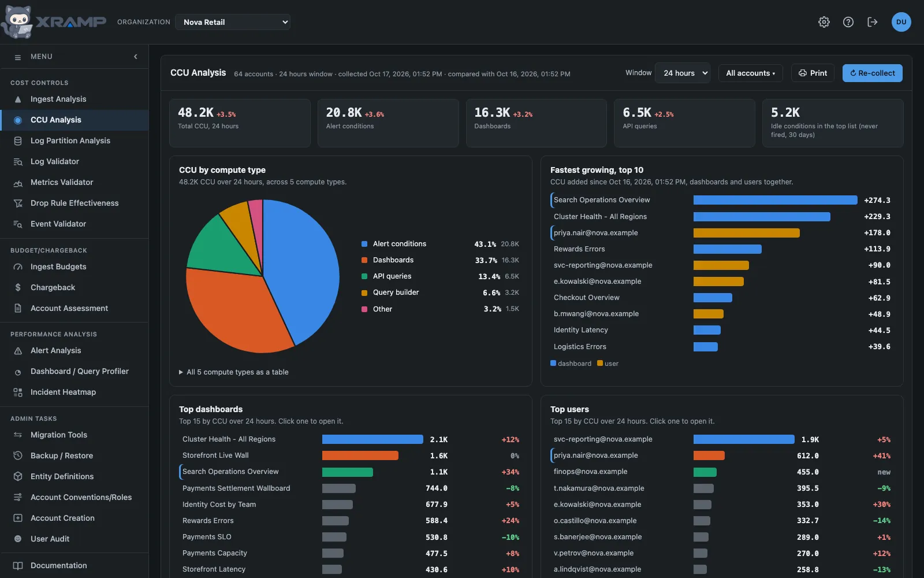Click the Account Creation plus icon

18,518
